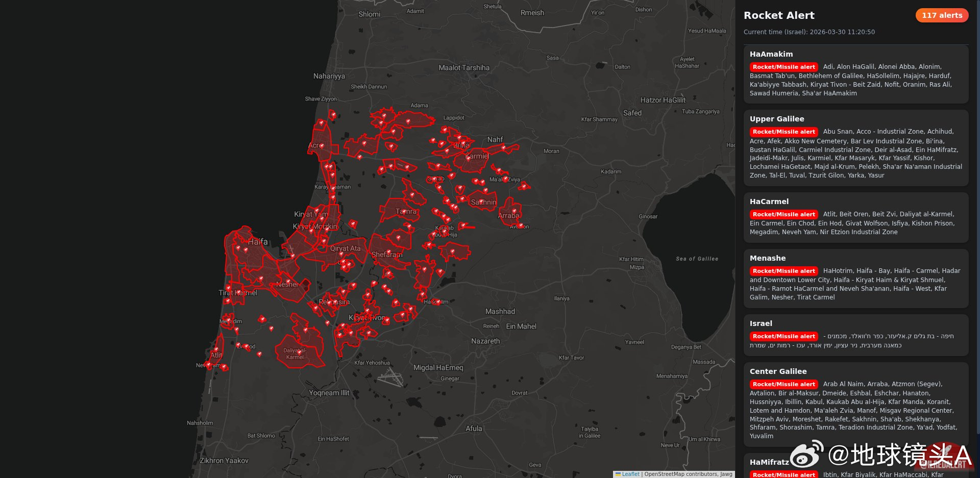Click the Deganya Bet map label
The height and width of the screenshot is (478, 980).
pos(686,347)
